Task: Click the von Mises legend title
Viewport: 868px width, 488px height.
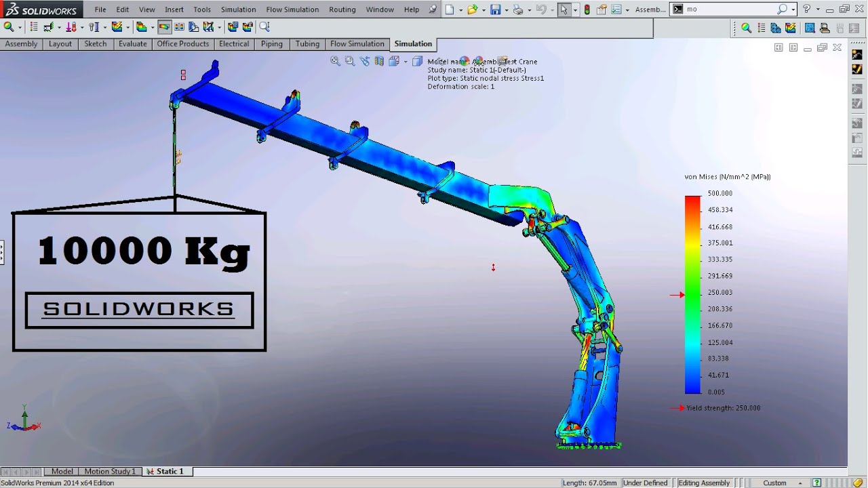Action: coord(728,177)
